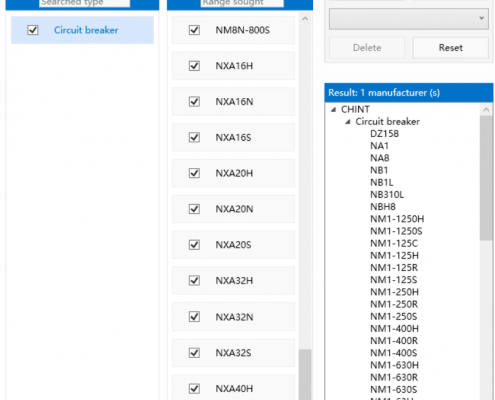Click the range list scroll-up arrow
Screen dimensions: 495x400
(305, 19)
